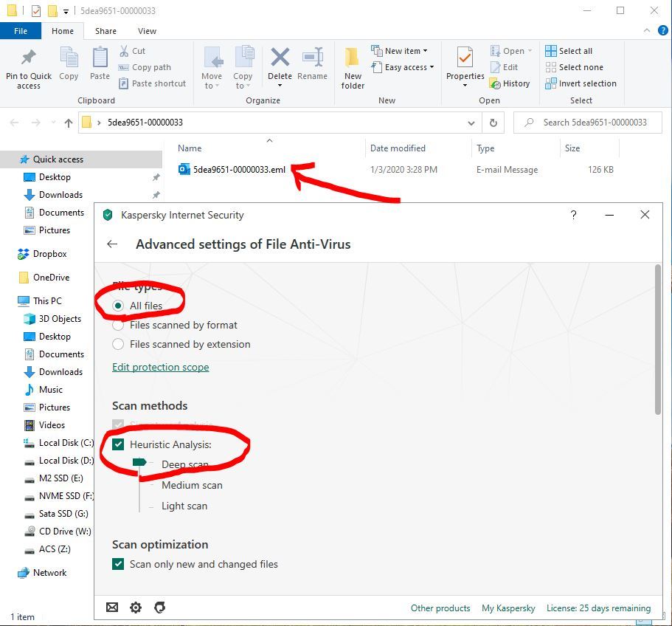Viewport: 672px width, 626px height.
Task: Choose Files scanned by extension option
Action: [x=118, y=344]
